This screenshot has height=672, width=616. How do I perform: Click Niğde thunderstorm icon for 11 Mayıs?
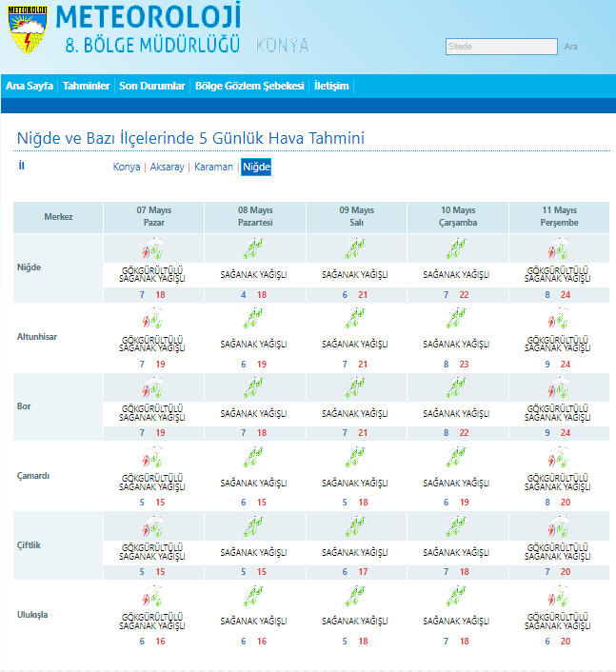558,249
